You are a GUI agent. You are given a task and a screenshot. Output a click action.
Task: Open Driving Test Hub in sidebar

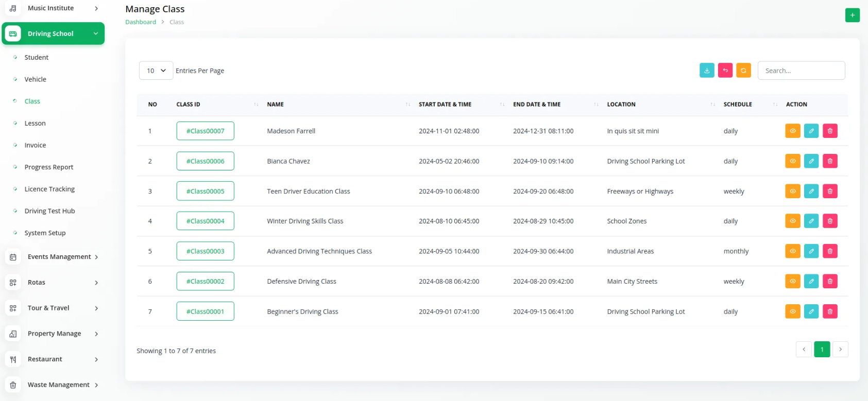point(49,211)
